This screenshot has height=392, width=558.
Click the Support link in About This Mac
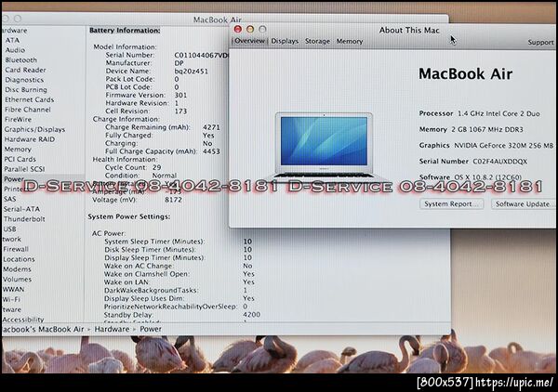[x=540, y=43]
